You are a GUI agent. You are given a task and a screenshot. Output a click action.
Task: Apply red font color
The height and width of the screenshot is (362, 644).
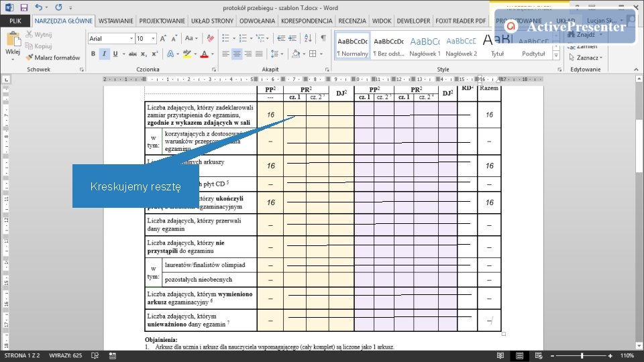(x=204, y=54)
